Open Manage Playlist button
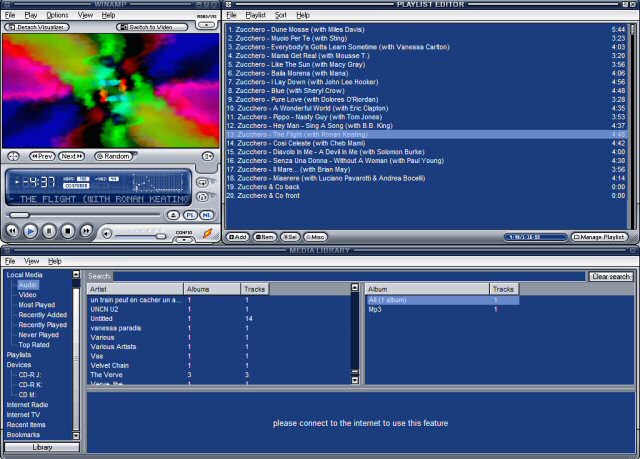Viewport: 640px width, 459px height. (600, 237)
